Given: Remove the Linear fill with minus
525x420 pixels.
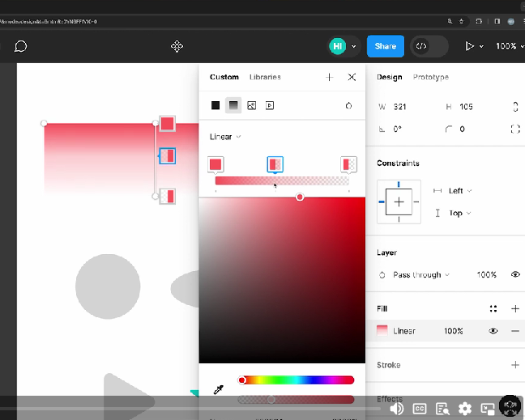Looking at the screenshot, I should pyautogui.click(x=515, y=331).
